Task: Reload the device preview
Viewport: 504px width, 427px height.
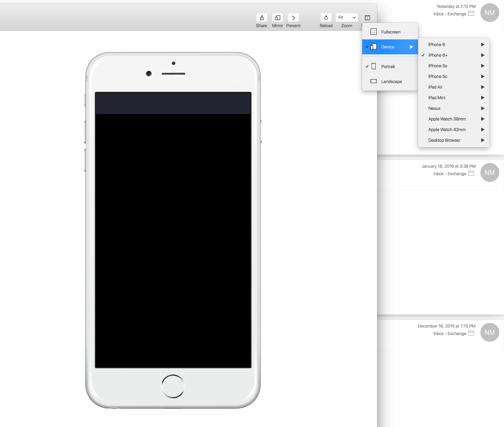Action: [x=326, y=18]
